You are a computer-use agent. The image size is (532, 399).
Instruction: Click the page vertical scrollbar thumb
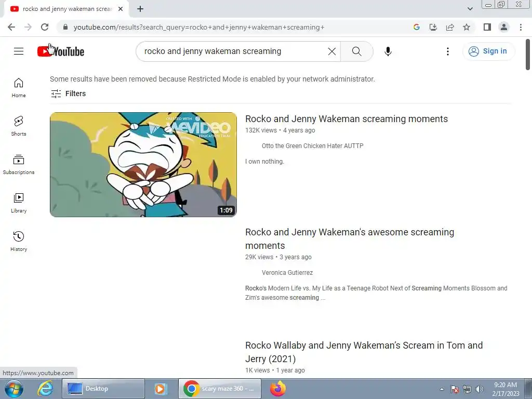528,55
